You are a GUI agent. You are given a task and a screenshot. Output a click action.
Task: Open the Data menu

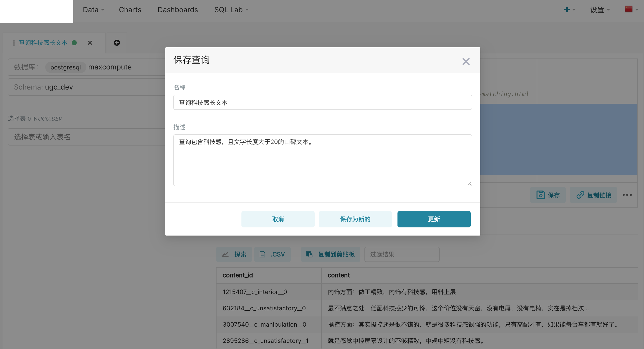[93, 10]
